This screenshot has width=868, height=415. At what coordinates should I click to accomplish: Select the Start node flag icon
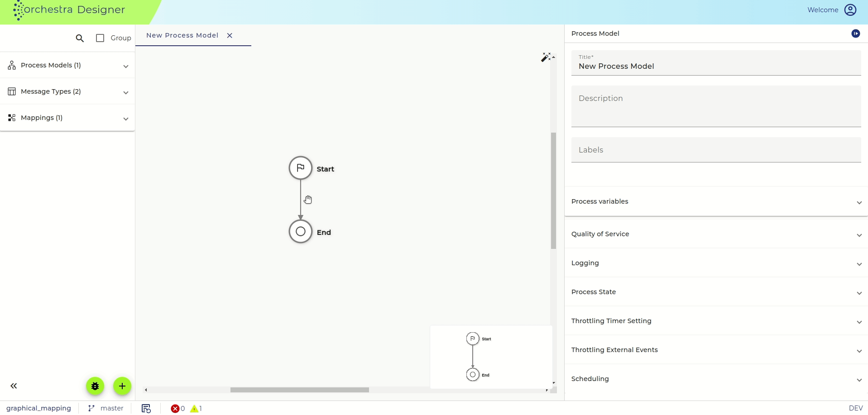click(301, 168)
